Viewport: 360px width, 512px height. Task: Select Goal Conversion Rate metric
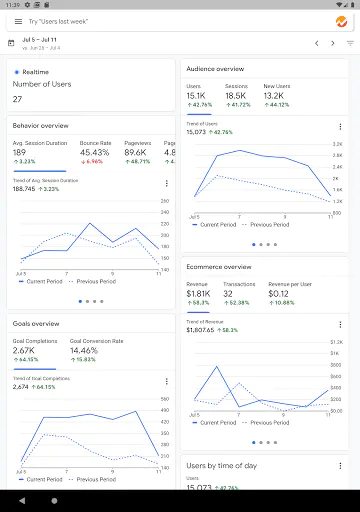pos(96,350)
